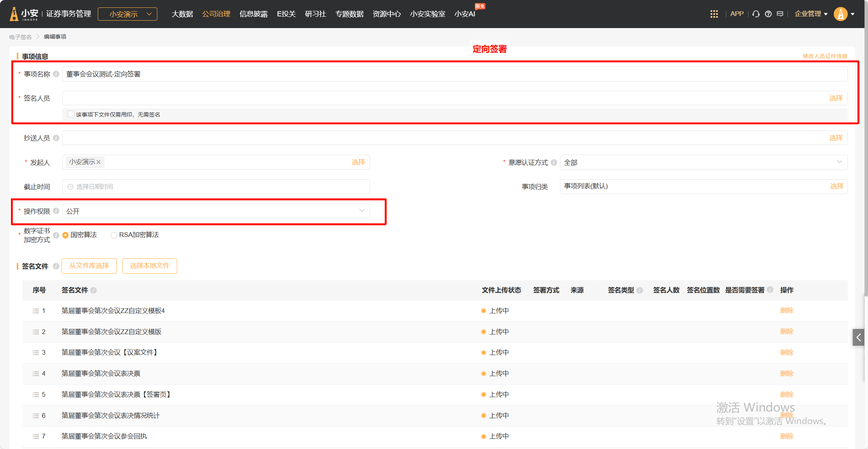Image resolution: width=868 pixels, height=449 pixels.
Task: Click the orange user avatar icon
Action: (x=840, y=14)
